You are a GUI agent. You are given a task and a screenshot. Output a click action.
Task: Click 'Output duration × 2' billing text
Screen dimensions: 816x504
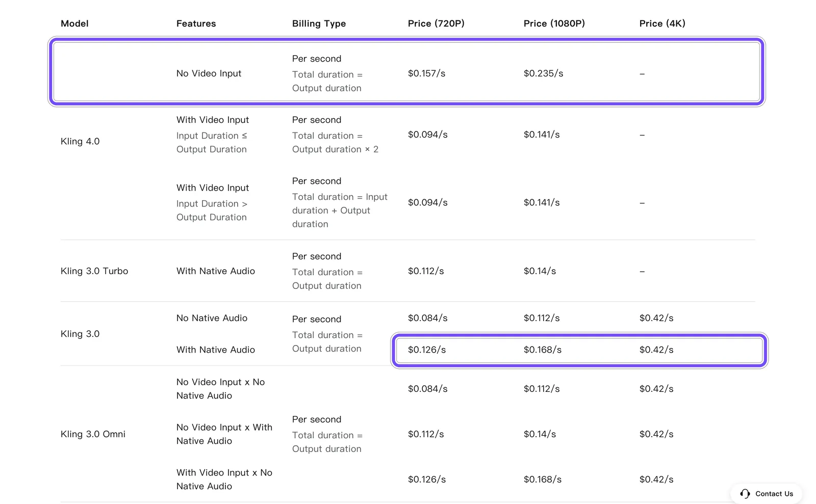(335, 149)
